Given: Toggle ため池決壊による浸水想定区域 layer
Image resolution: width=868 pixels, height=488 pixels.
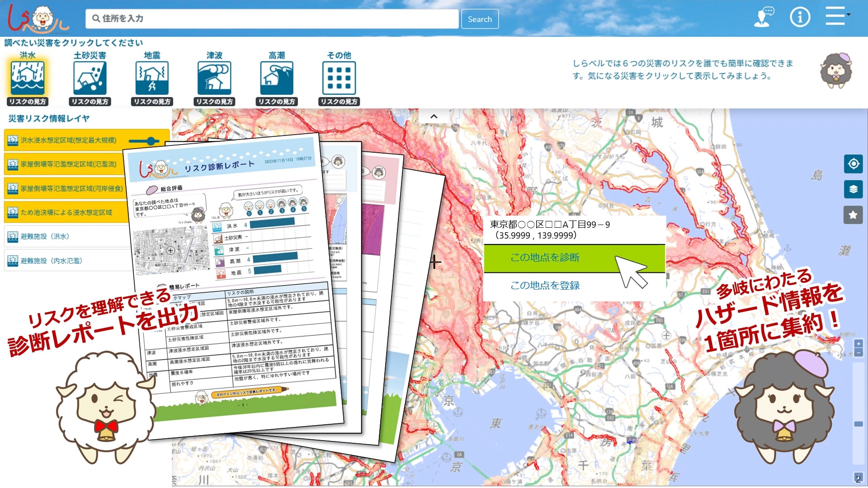Looking at the screenshot, I should [66, 212].
